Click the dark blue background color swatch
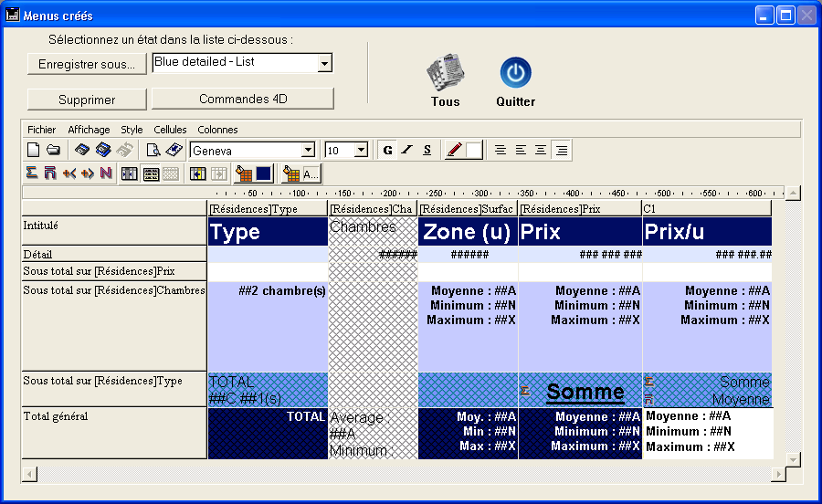822x504 pixels. 263,173
